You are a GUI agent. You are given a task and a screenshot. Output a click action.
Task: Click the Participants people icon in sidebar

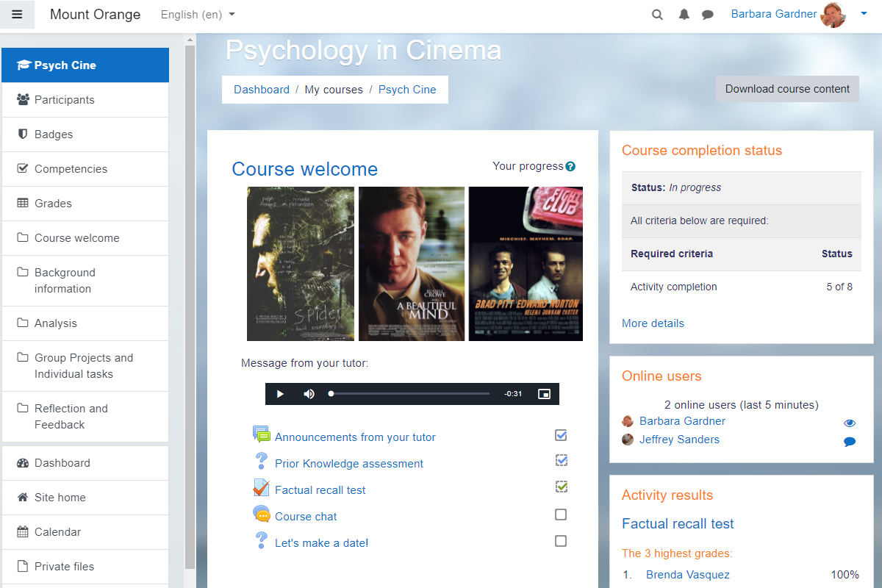[x=23, y=99]
